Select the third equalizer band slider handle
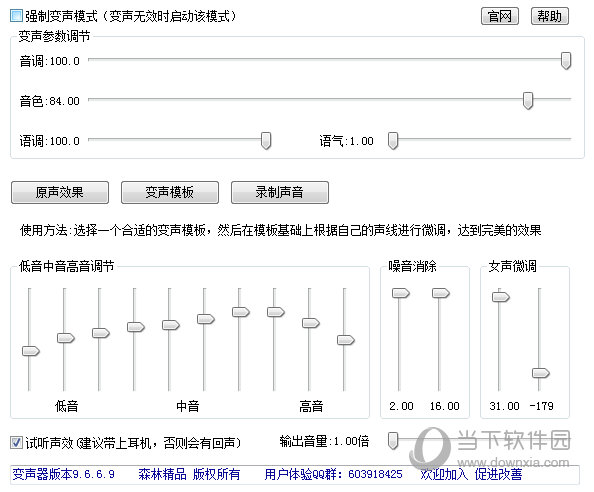 (101, 333)
